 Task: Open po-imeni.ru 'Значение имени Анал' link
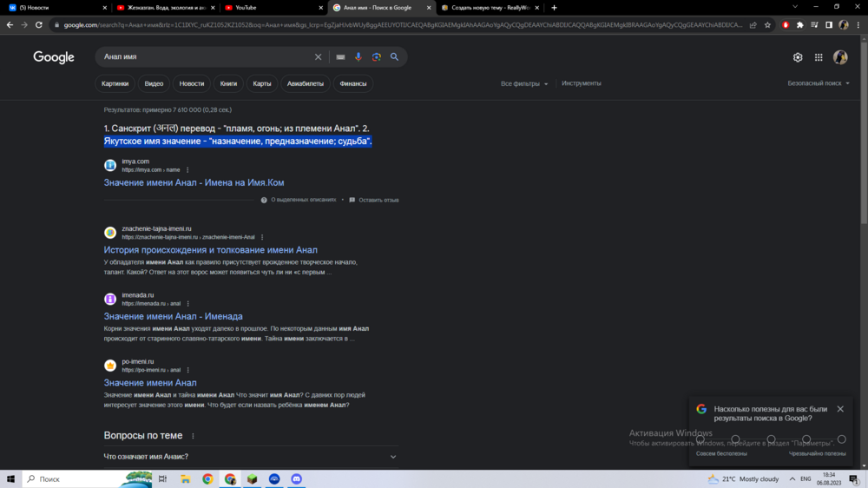[x=150, y=383]
